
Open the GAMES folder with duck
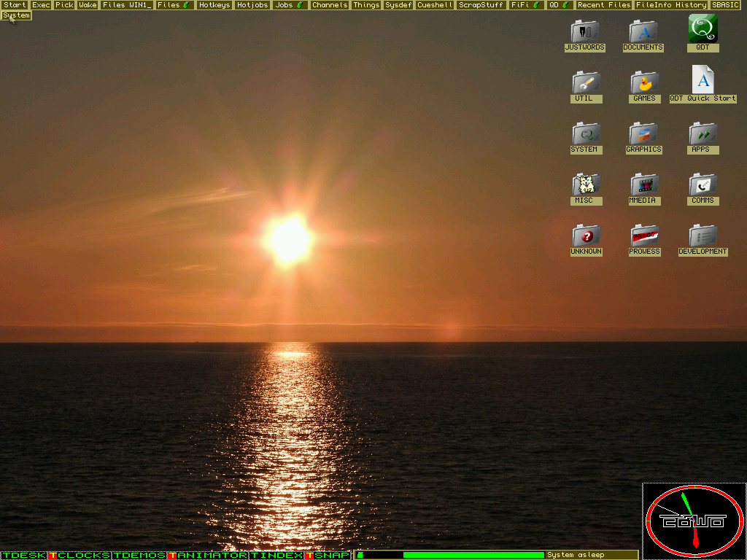[x=644, y=82]
